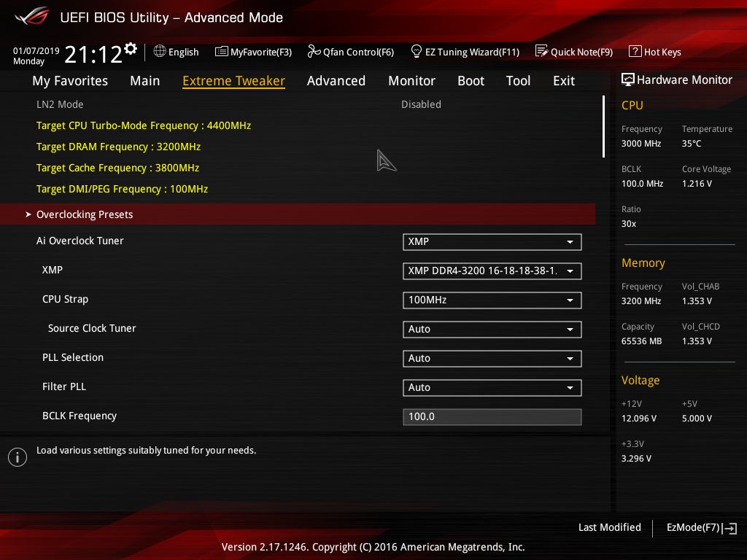Image resolution: width=747 pixels, height=560 pixels.
Task: Open the My Favorites tab
Action: tap(70, 81)
